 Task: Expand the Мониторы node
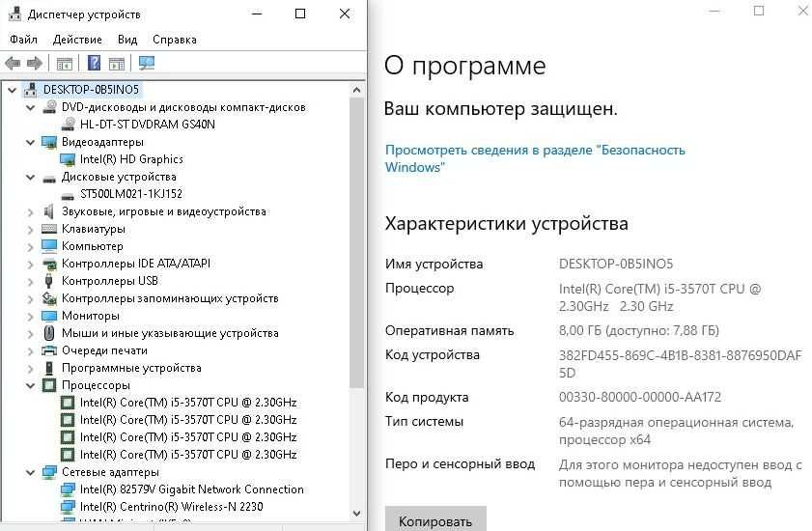click(x=31, y=316)
